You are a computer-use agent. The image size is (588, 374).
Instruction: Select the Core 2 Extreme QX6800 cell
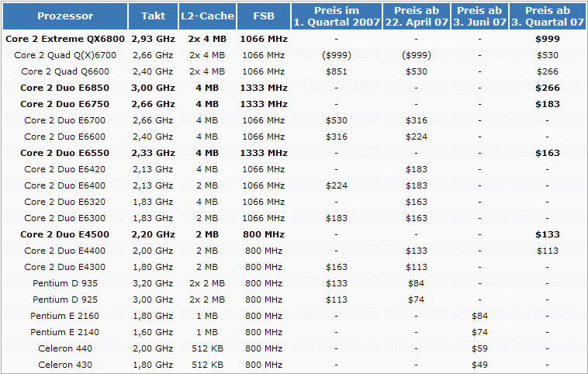click(x=65, y=39)
